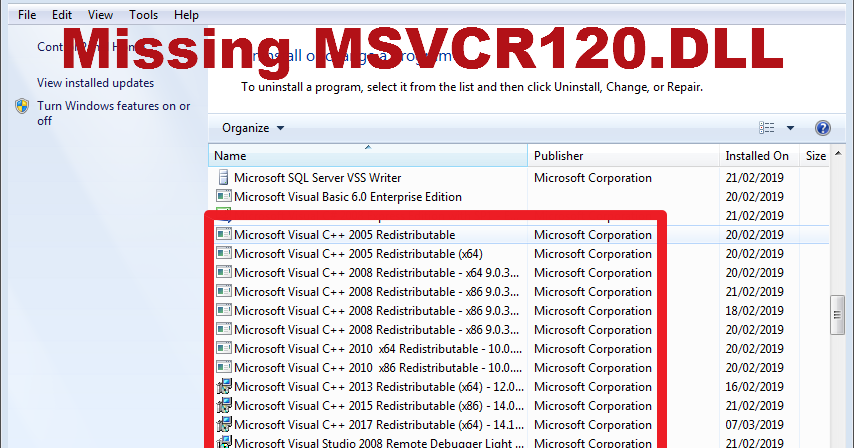Sort by the Installed On column header
The image size is (854, 448).
pyautogui.click(x=759, y=156)
